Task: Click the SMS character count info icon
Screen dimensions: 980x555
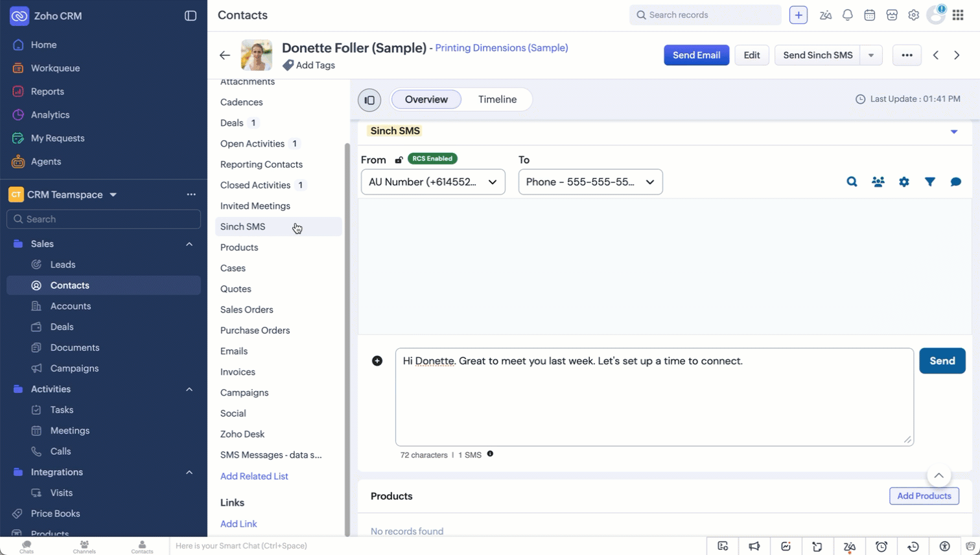Action: click(490, 454)
